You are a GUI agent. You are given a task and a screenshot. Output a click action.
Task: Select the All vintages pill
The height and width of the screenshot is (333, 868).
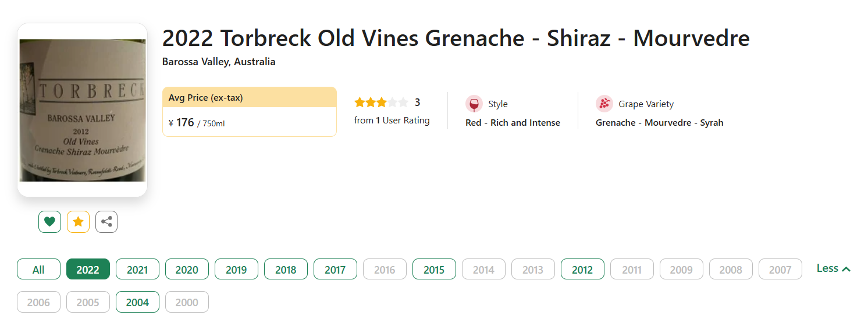click(38, 270)
